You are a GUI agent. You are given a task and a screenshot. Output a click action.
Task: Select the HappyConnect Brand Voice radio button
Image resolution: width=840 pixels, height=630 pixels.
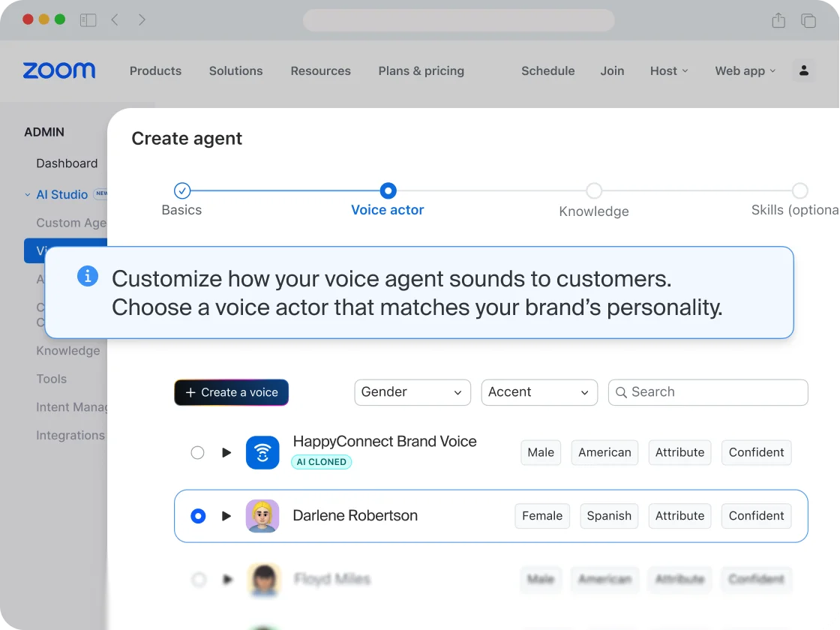(197, 452)
